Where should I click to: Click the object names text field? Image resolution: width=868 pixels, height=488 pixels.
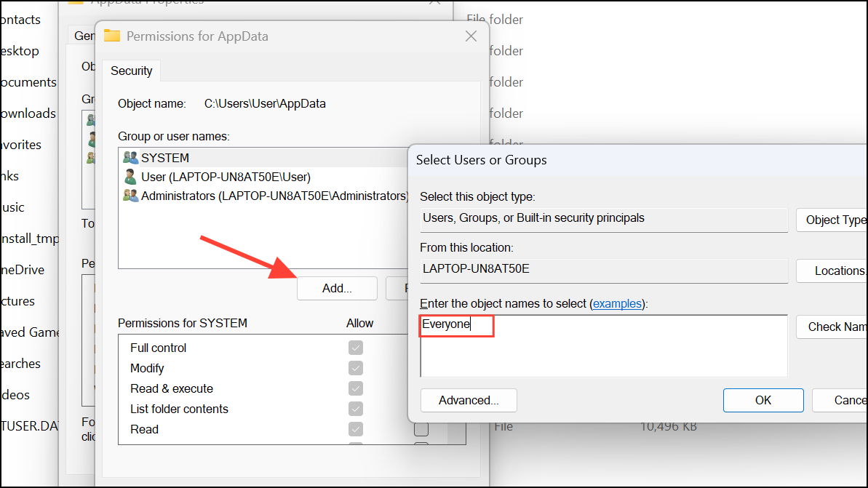click(x=604, y=346)
